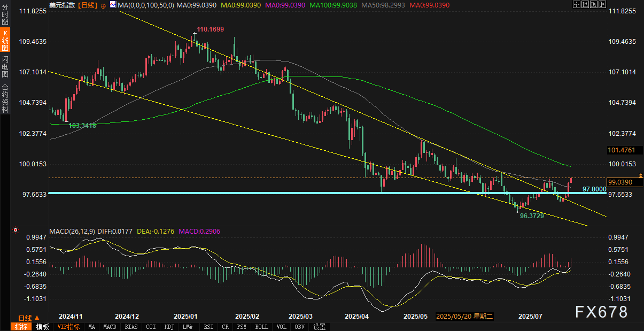Click the 2025/05/20 星期二 date marker
This screenshot has width=644, height=331.
click(464, 317)
